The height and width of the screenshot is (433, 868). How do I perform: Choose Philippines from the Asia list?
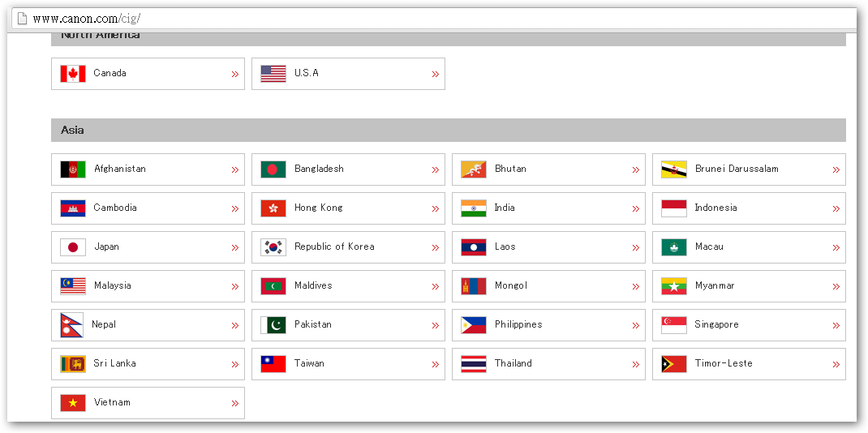(x=518, y=324)
